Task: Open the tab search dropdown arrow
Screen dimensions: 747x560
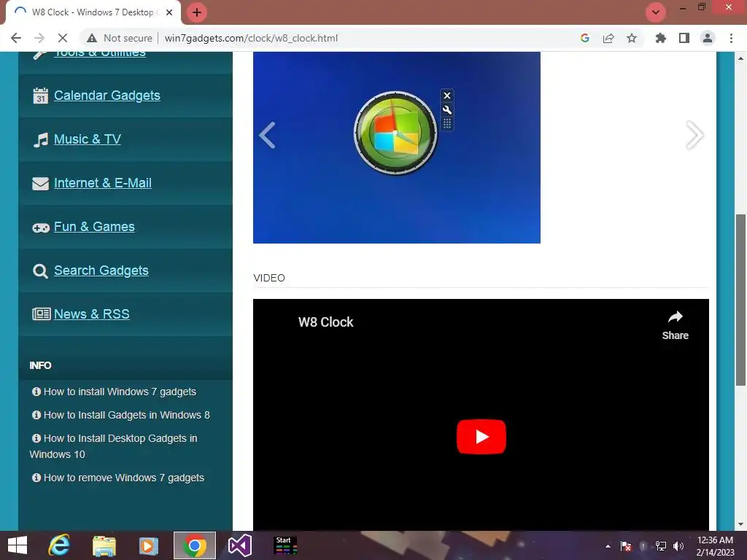Action: (656, 12)
